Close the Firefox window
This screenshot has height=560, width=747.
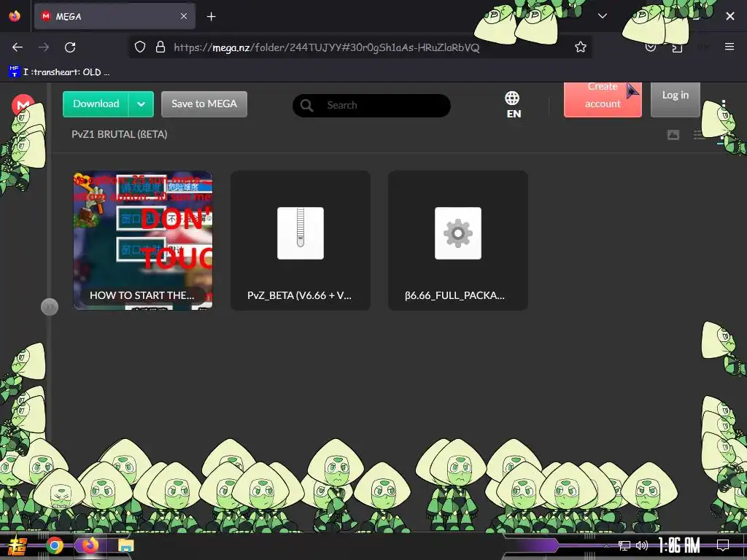coord(729,16)
